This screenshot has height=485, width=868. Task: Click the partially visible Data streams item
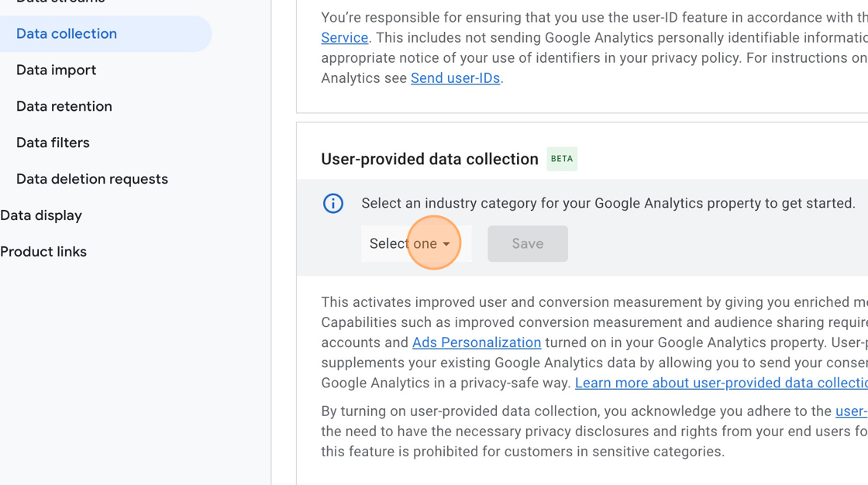[x=60, y=2]
